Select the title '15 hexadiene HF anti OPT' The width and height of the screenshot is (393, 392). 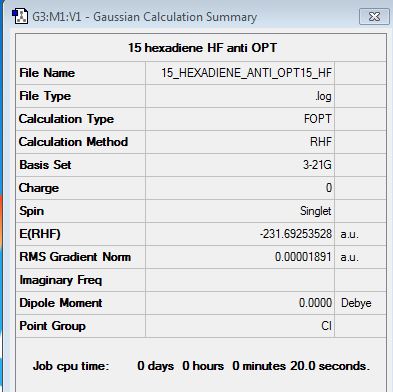(202, 48)
